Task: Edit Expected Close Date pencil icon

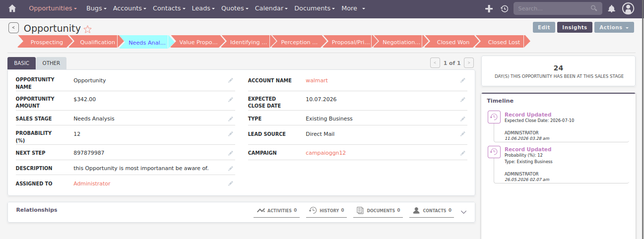Action: tap(462, 100)
